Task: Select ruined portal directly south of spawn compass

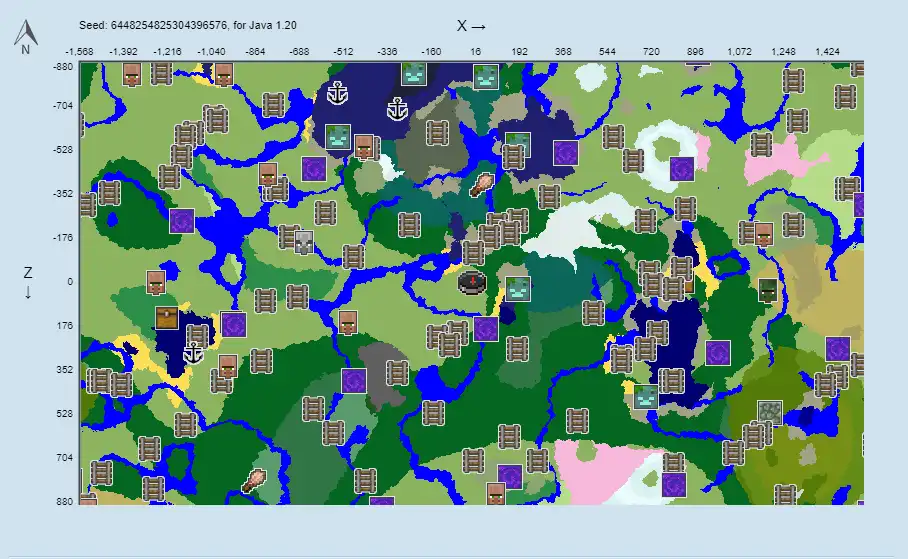Action: click(486, 328)
